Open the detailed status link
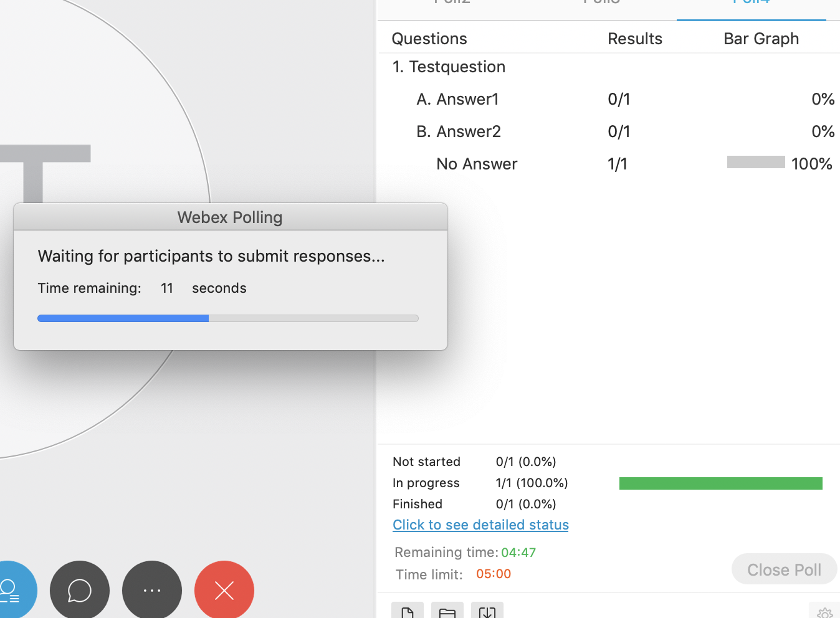This screenshot has width=840, height=618. point(480,525)
